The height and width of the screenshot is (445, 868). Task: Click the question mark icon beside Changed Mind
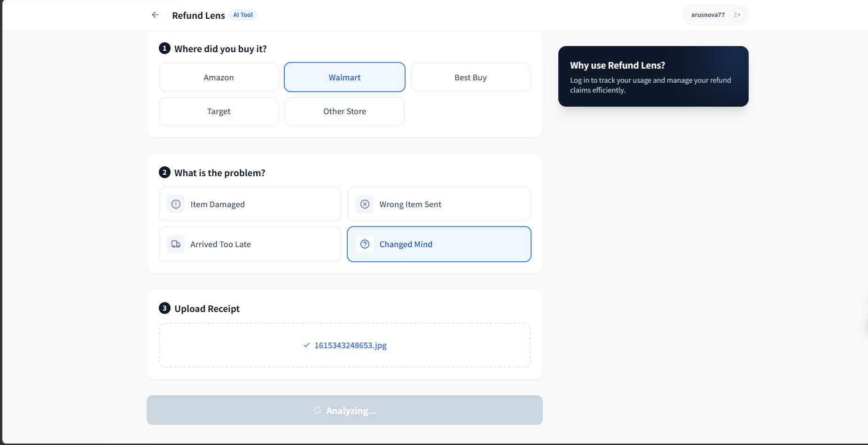click(x=365, y=244)
